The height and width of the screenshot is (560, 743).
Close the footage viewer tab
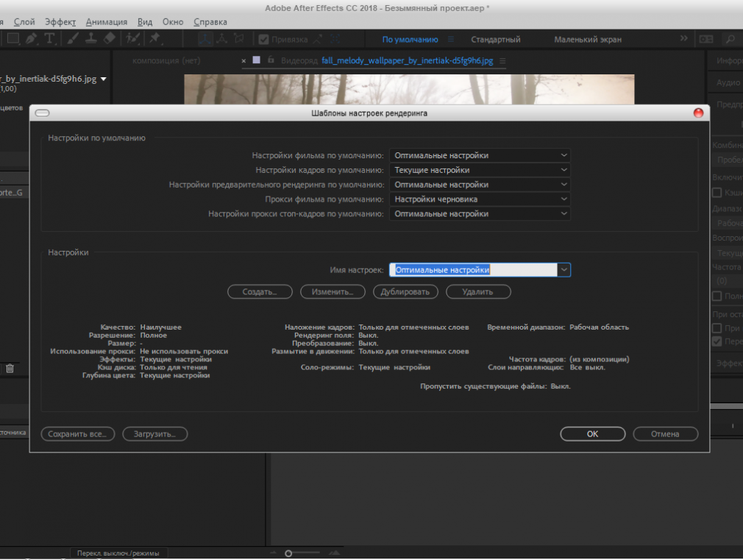pyautogui.click(x=243, y=60)
